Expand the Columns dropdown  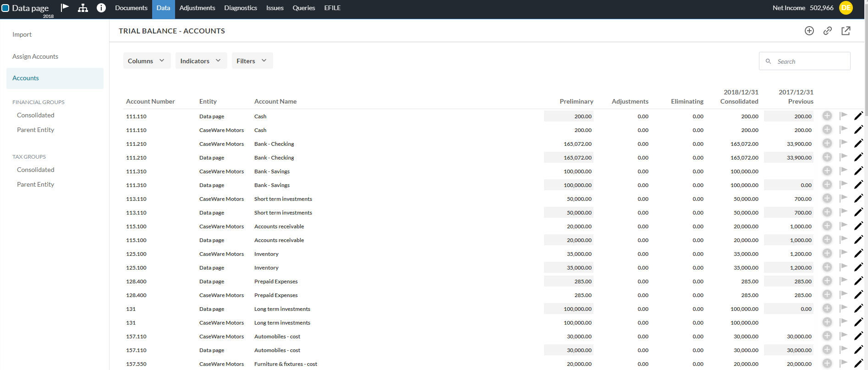coord(147,61)
